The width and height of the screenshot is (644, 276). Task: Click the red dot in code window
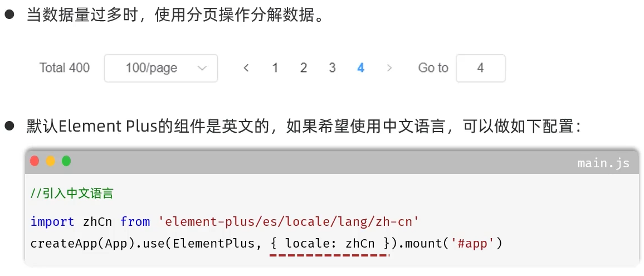[35, 161]
